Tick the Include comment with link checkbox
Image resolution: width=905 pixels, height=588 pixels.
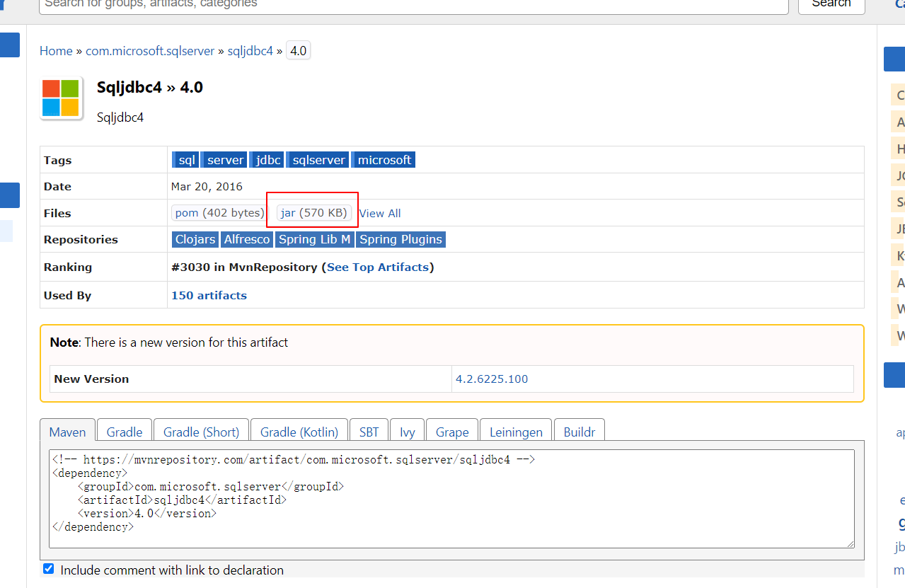(49, 569)
